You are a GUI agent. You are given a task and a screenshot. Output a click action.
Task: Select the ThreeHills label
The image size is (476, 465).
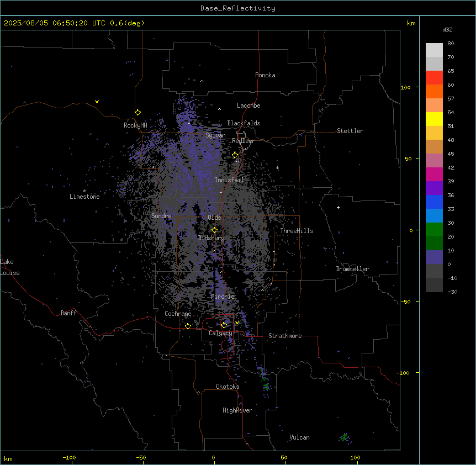[297, 231]
